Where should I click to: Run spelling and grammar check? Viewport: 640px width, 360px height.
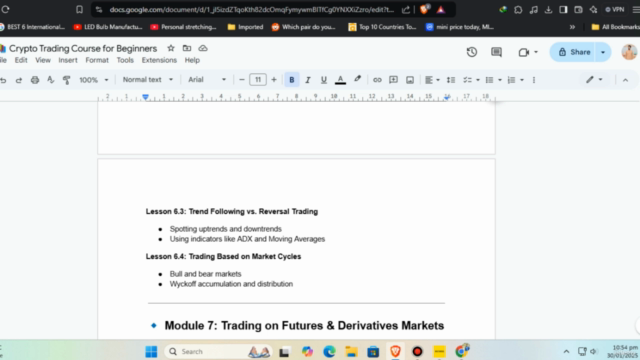(51, 80)
